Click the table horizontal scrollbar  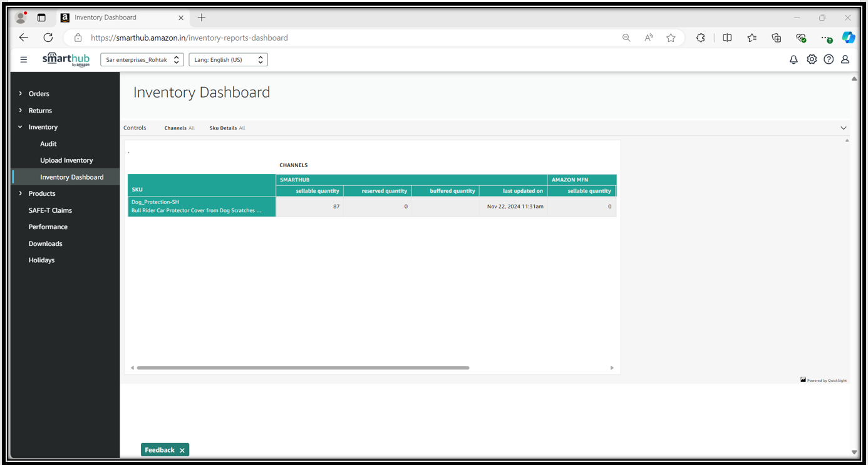(x=303, y=368)
